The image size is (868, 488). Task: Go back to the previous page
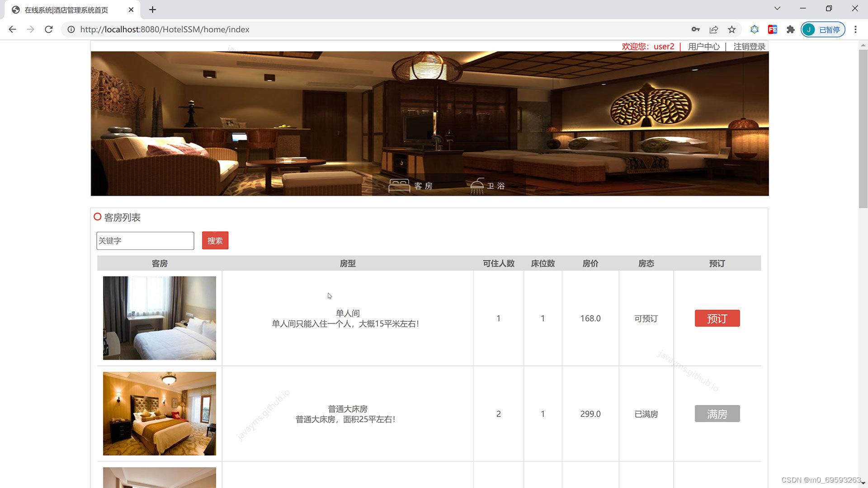pos(12,29)
